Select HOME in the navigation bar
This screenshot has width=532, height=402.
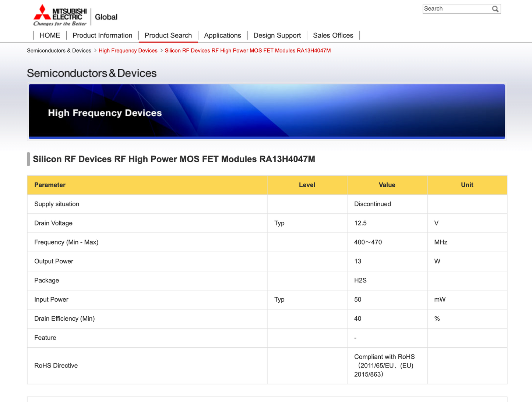pos(50,35)
